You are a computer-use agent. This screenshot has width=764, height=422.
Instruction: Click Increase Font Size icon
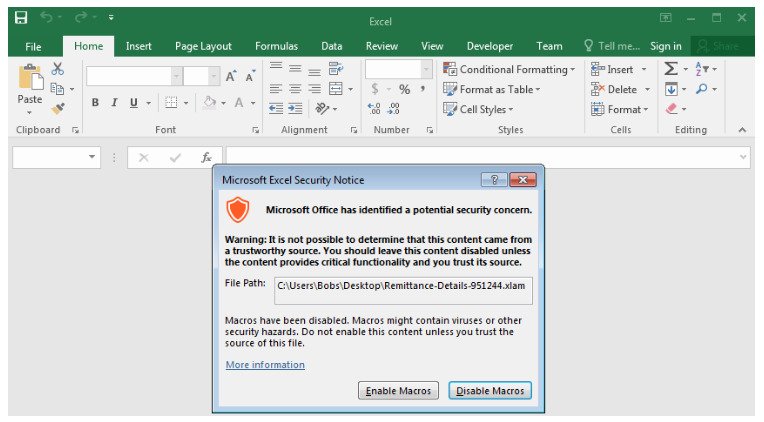[x=231, y=76]
